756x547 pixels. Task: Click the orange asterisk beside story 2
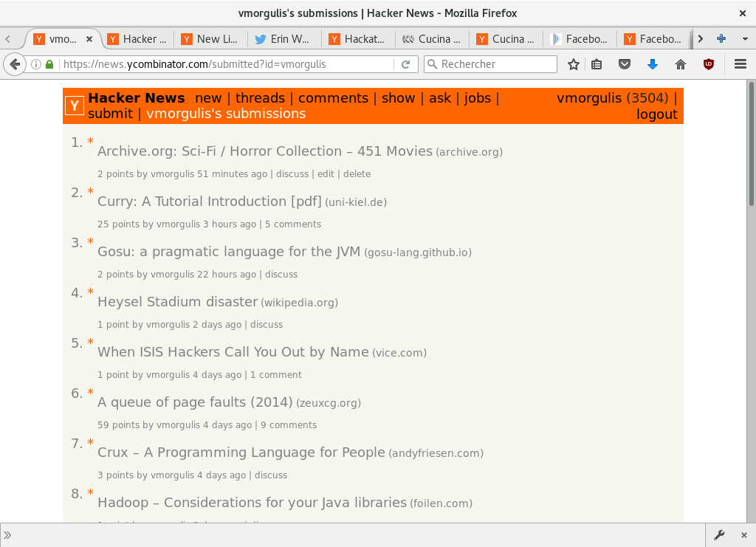90,191
